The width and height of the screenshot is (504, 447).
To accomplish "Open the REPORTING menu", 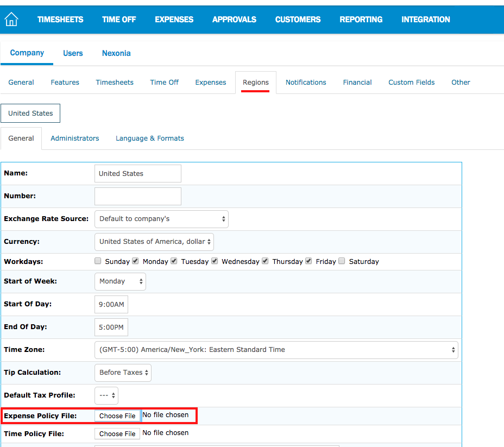I will [x=361, y=20].
